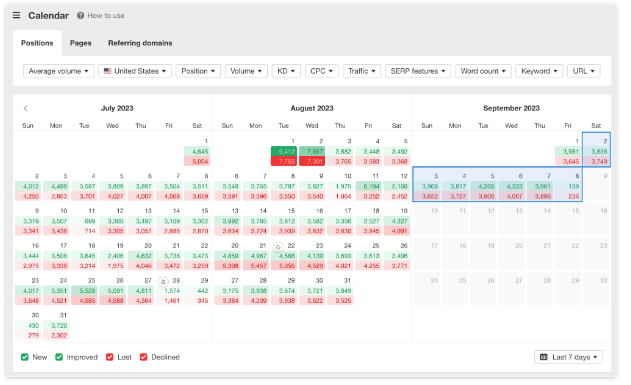The width and height of the screenshot is (631, 385).
Task: Disable the Declined checkbox
Action: [143, 357]
